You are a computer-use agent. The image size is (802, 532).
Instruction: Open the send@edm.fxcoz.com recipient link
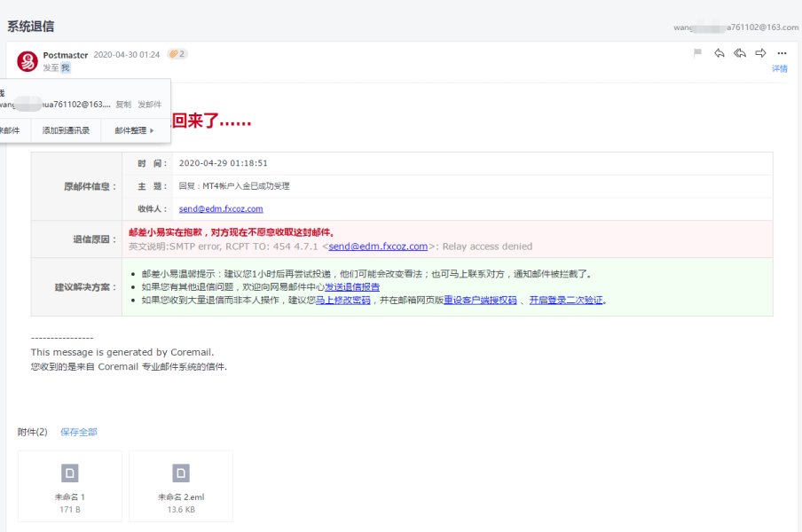[221, 208]
